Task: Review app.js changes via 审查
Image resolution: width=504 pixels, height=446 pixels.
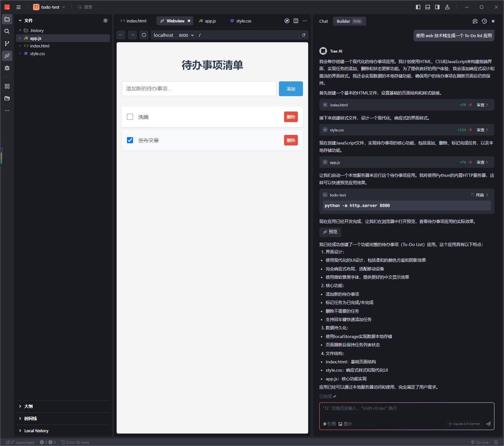Action: pyautogui.click(x=482, y=162)
